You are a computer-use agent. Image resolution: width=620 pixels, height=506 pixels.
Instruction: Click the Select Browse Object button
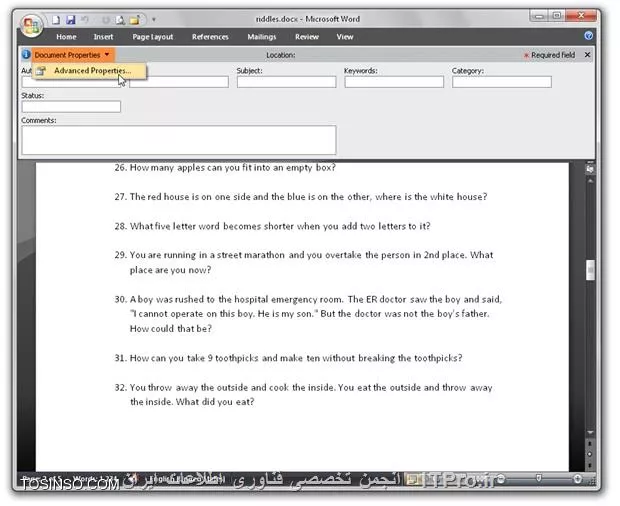pyautogui.click(x=590, y=454)
